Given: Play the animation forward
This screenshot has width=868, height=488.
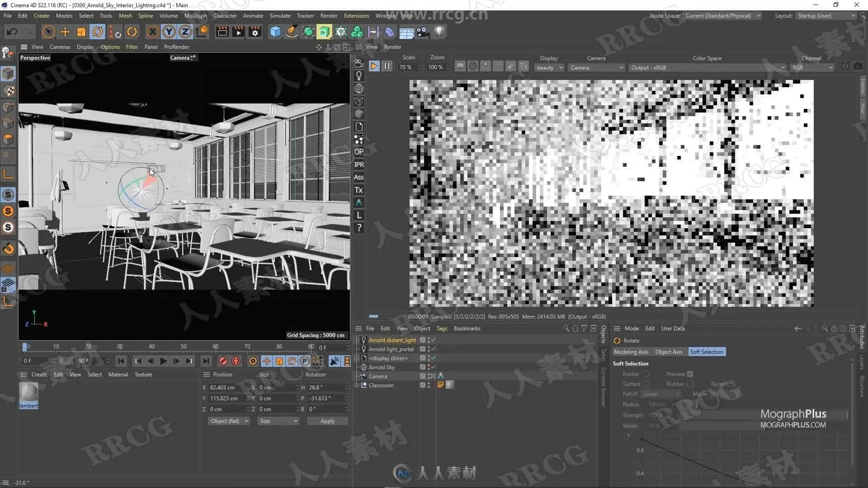Looking at the screenshot, I should (x=164, y=361).
